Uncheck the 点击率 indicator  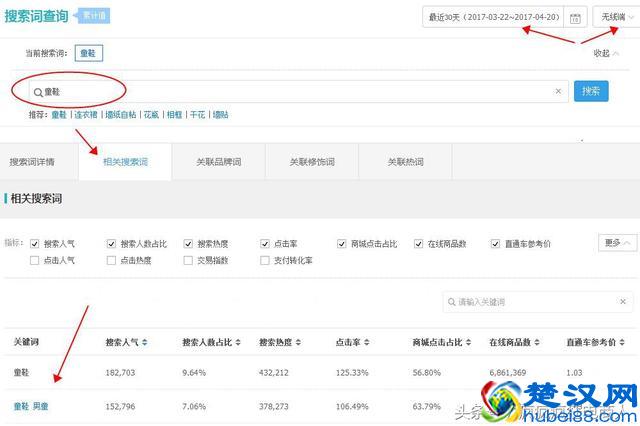pos(265,244)
